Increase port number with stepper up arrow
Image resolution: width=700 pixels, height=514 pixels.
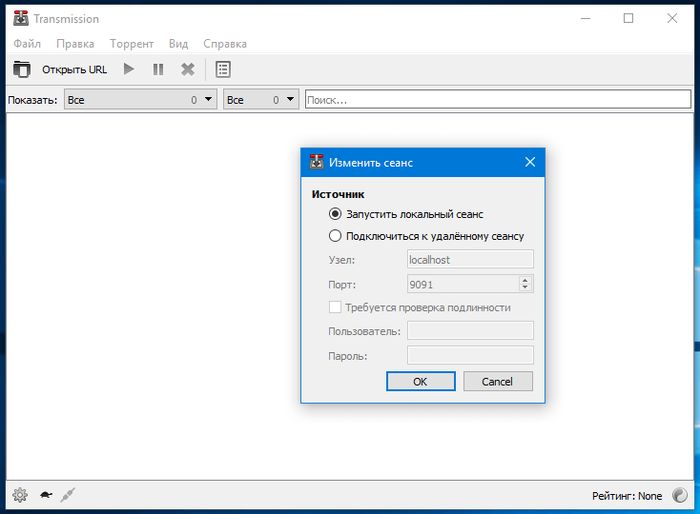[x=526, y=280]
